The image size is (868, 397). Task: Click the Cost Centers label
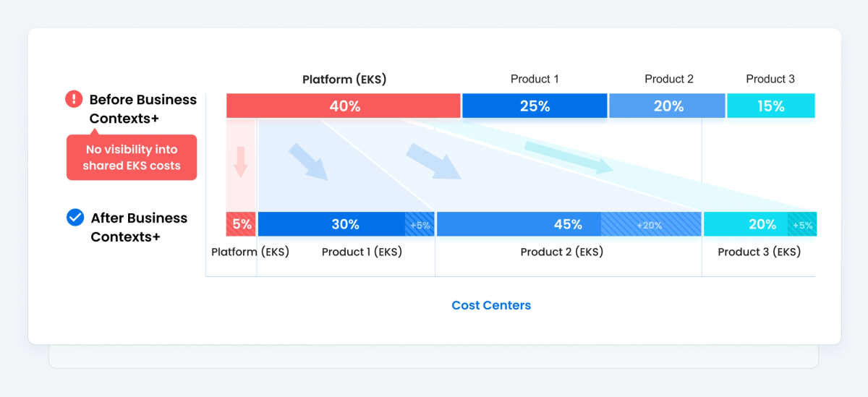[x=491, y=305]
